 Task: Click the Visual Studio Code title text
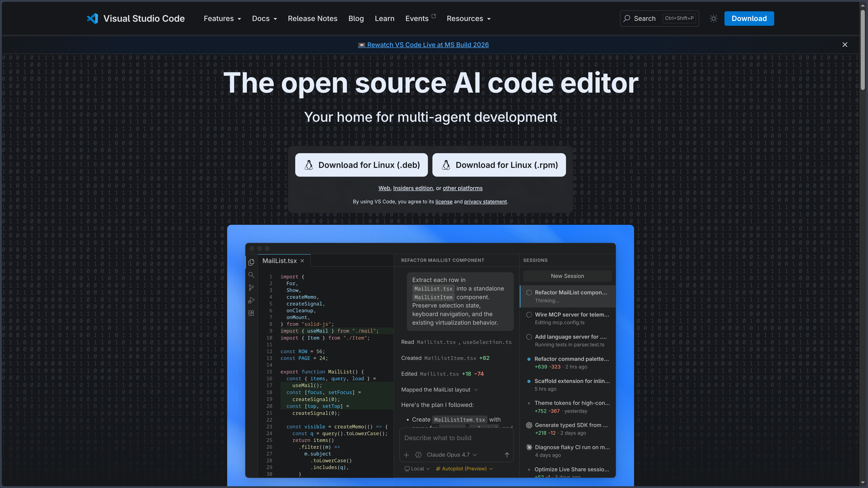(x=144, y=19)
